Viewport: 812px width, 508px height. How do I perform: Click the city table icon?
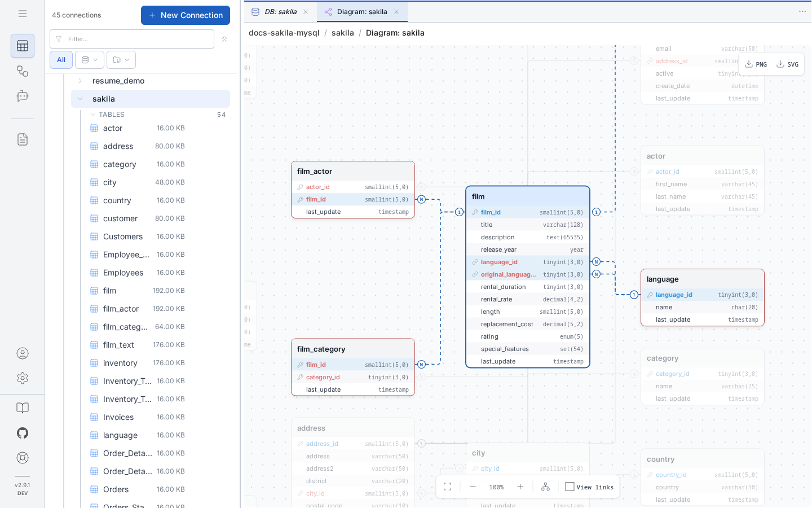click(x=95, y=182)
